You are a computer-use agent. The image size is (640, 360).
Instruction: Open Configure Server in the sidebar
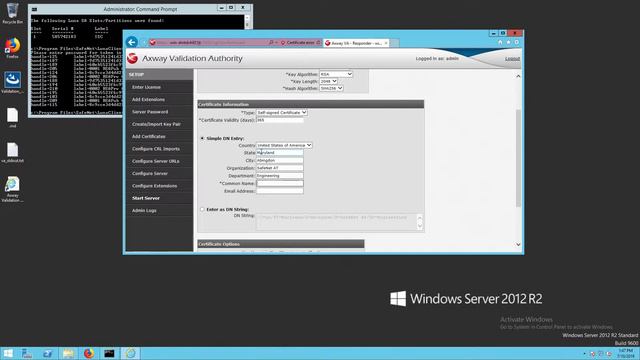point(150,173)
